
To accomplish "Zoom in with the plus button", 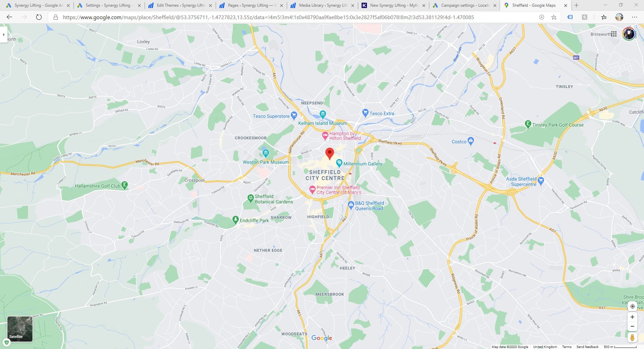I will click(x=632, y=317).
